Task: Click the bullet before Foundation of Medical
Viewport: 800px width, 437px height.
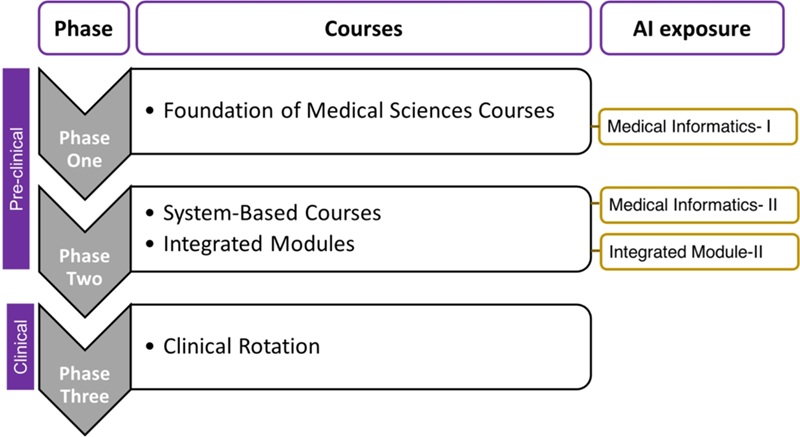Action: click(149, 111)
